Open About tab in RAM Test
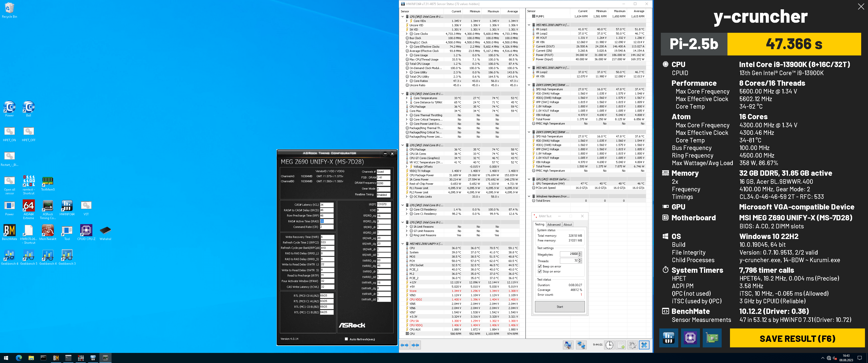 click(567, 225)
